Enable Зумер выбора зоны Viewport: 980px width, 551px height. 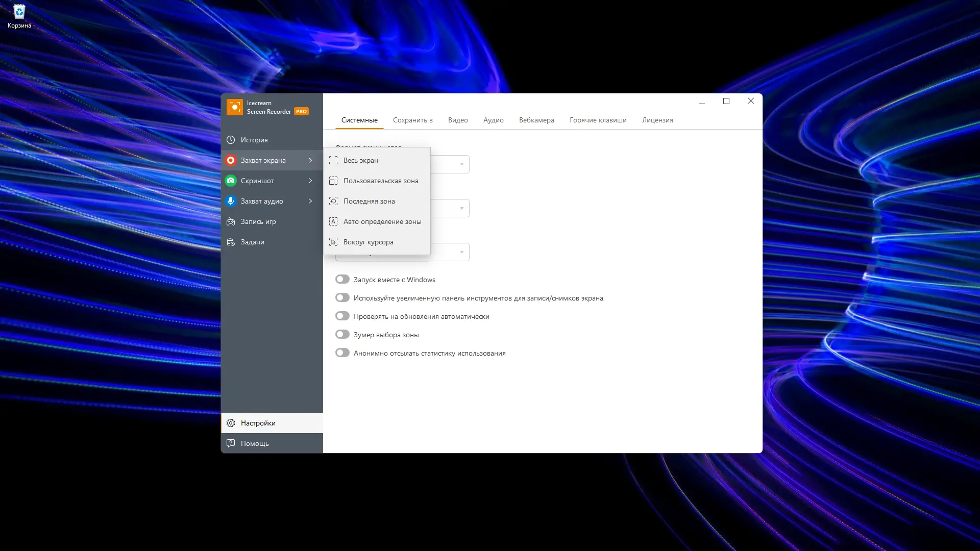pos(342,334)
